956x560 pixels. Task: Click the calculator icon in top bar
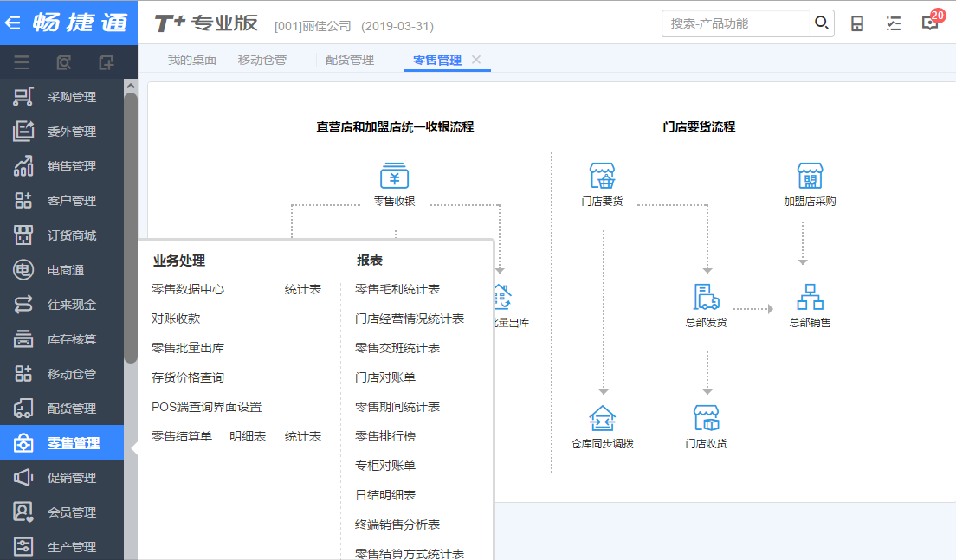(x=857, y=23)
